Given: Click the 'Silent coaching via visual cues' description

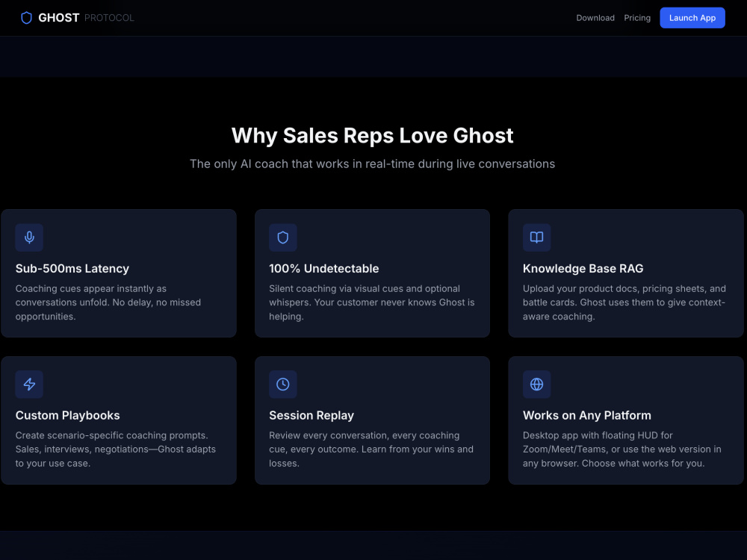Looking at the screenshot, I should pyautogui.click(x=371, y=302).
